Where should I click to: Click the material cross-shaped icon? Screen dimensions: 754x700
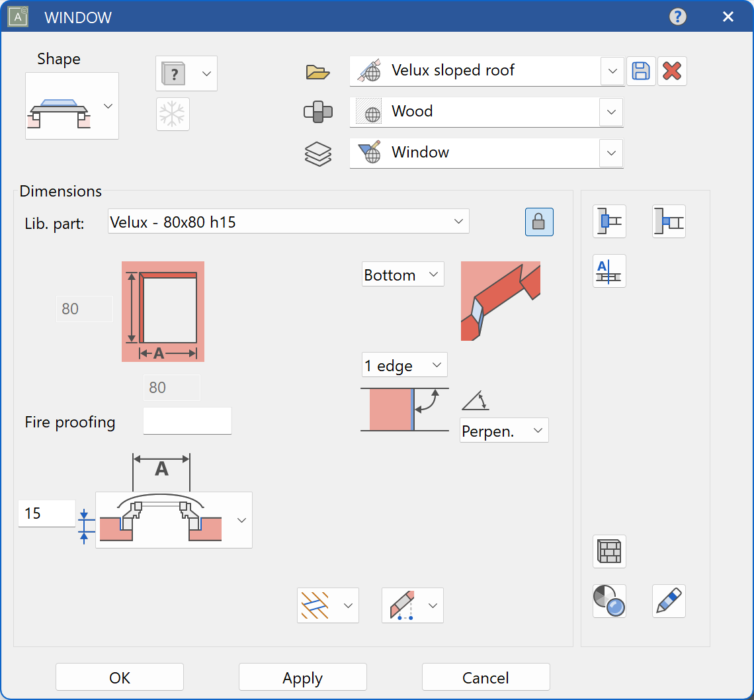click(x=318, y=112)
